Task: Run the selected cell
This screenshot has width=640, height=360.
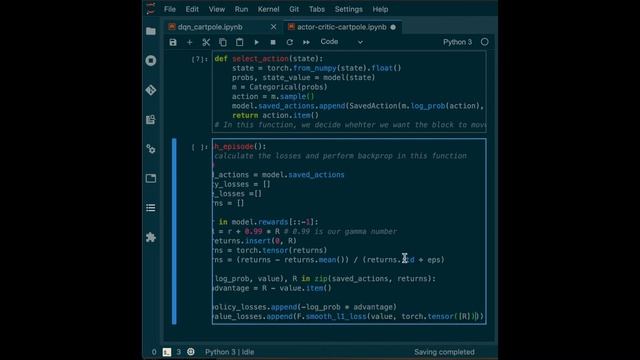Action: pos(256,42)
